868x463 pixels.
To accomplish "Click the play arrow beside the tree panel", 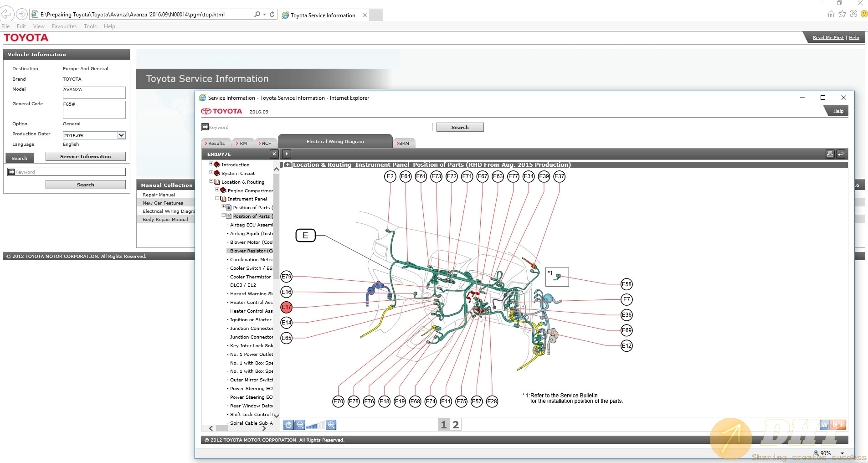I will [287, 154].
